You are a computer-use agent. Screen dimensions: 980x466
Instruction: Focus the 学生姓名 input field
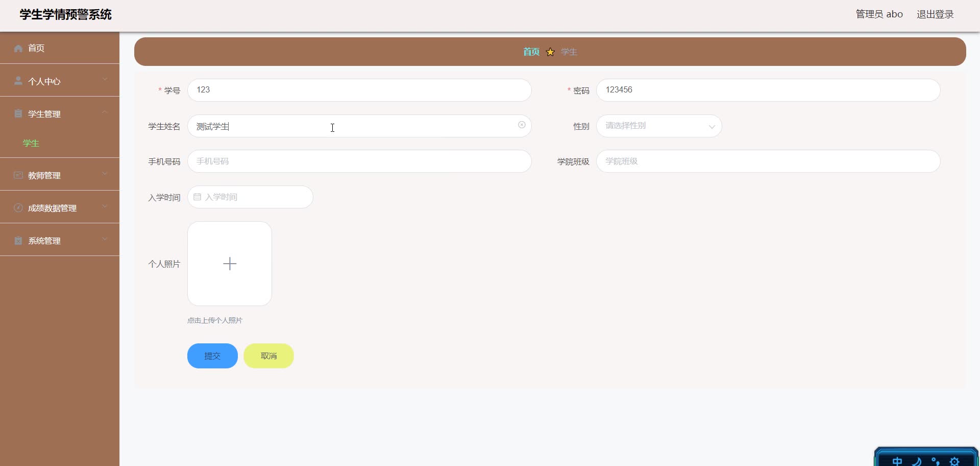tap(359, 126)
